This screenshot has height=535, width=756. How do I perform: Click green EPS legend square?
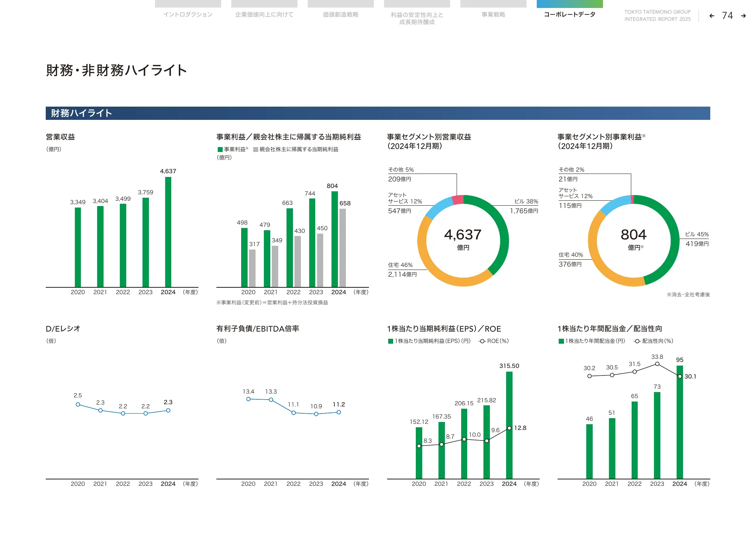pyautogui.click(x=390, y=341)
